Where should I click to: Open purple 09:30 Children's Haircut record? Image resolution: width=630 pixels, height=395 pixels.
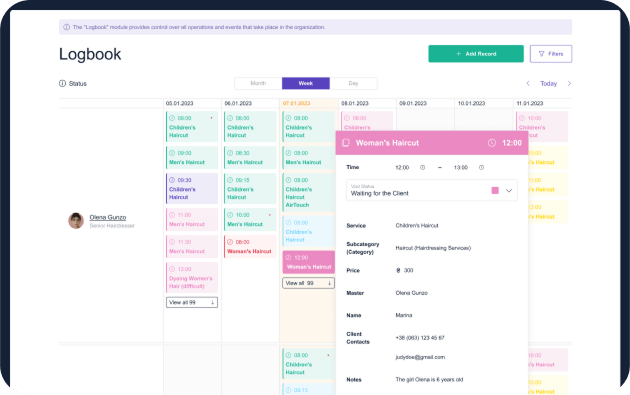pos(192,188)
